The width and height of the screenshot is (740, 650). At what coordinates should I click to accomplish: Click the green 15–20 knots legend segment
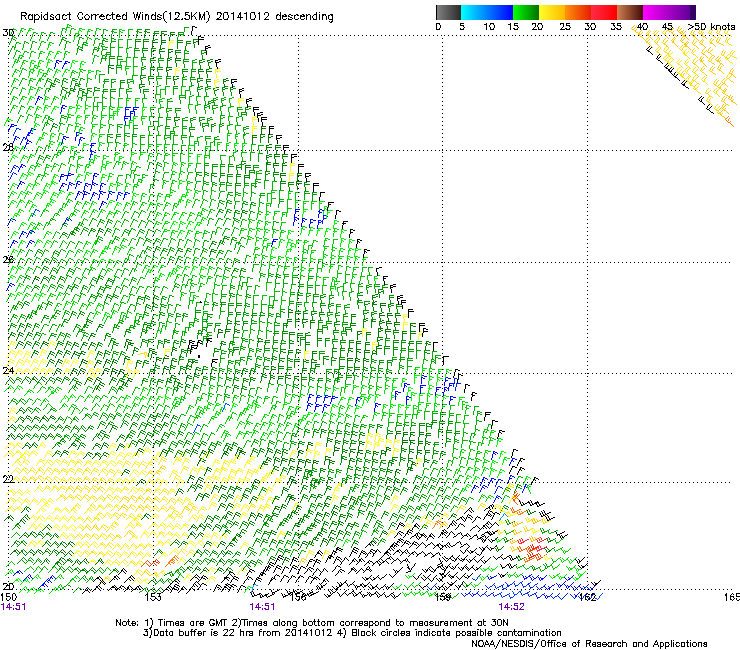[x=526, y=12]
